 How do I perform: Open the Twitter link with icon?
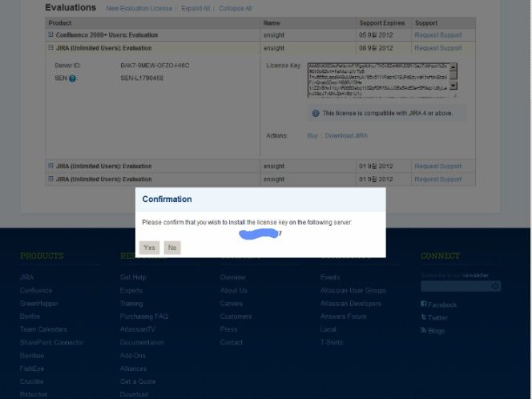434,317
